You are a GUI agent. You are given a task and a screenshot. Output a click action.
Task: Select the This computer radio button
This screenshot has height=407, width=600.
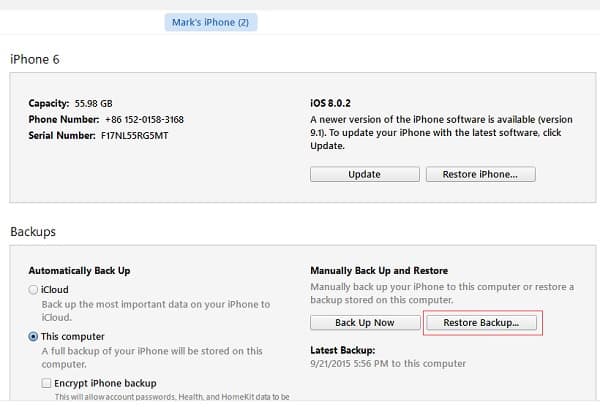point(33,336)
